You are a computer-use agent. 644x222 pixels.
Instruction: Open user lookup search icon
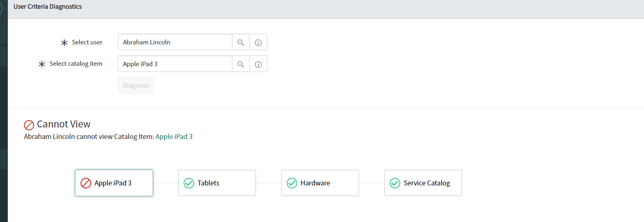click(241, 42)
